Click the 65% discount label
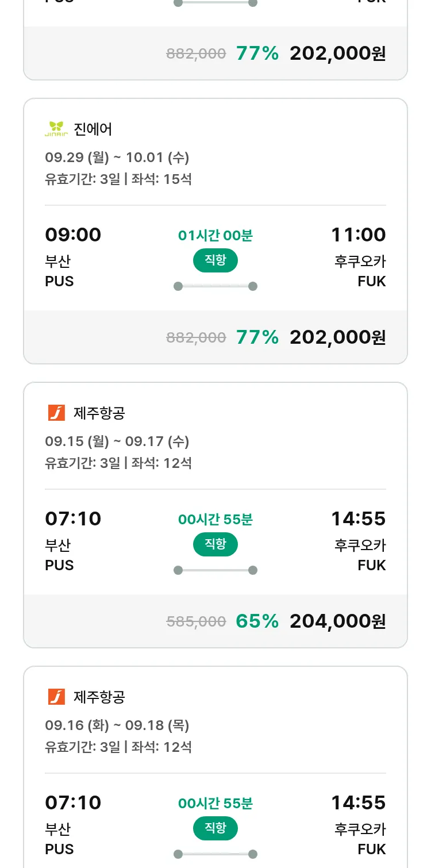Screen dimensions: 431x868 [x=257, y=621]
